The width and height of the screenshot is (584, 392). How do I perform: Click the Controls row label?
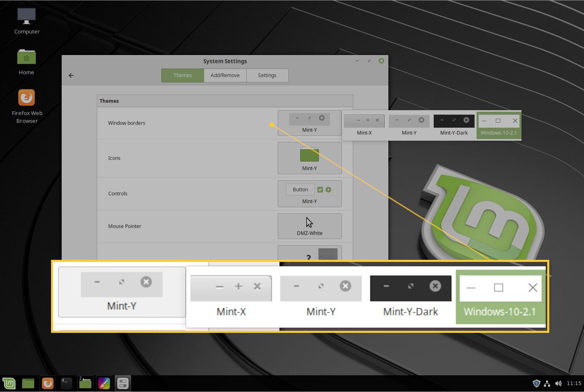click(x=118, y=194)
